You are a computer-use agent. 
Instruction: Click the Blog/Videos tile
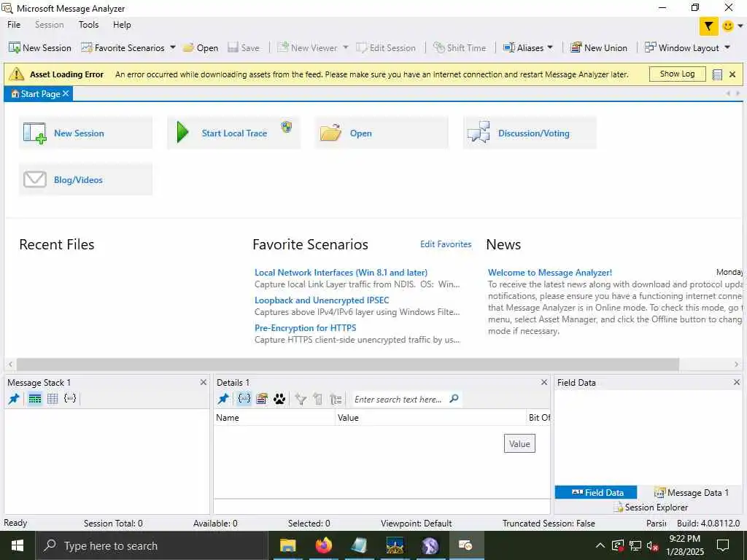86,179
